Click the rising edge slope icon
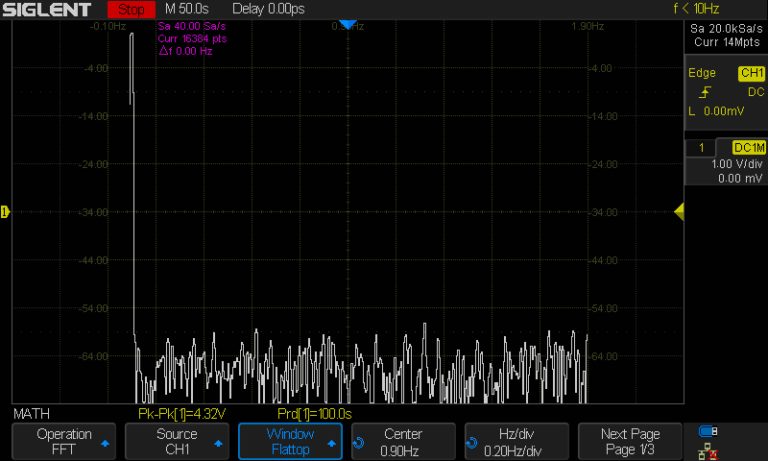This screenshot has height=461, width=768. [705, 92]
